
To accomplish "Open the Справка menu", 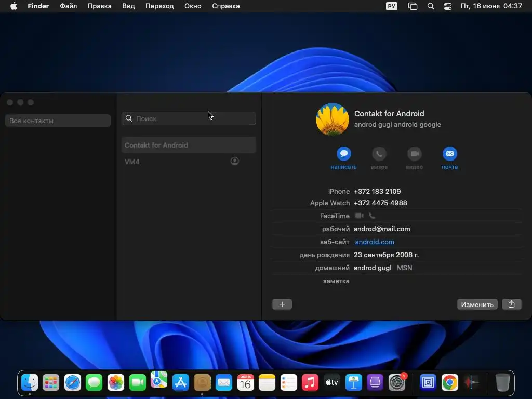I will [225, 6].
